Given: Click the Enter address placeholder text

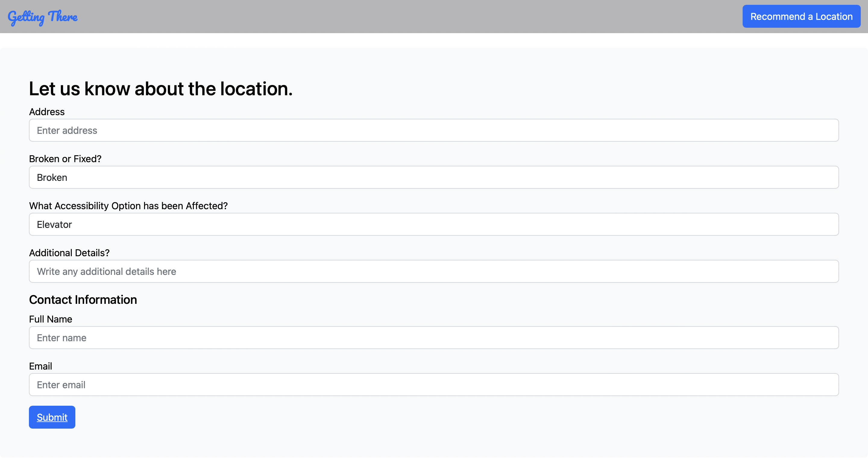Looking at the screenshot, I should click(x=67, y=131).
